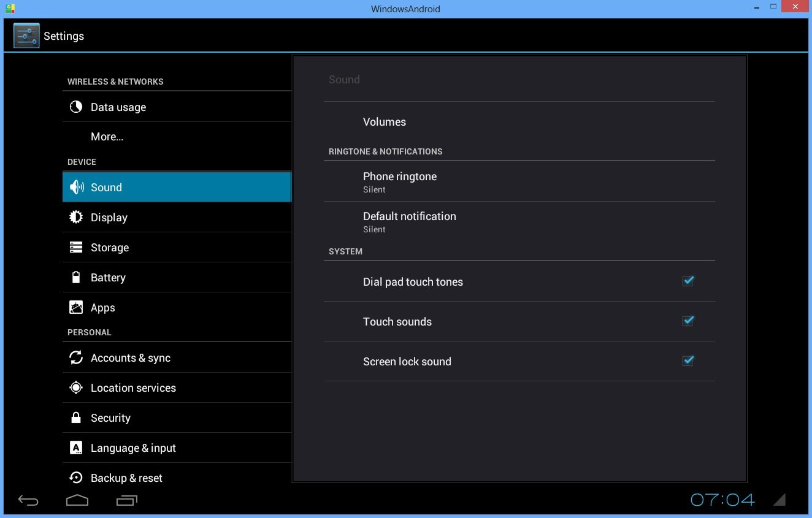Select the Language & input icon
The width and height of the screenshot is (812, 518).
[x=75, y=448]
